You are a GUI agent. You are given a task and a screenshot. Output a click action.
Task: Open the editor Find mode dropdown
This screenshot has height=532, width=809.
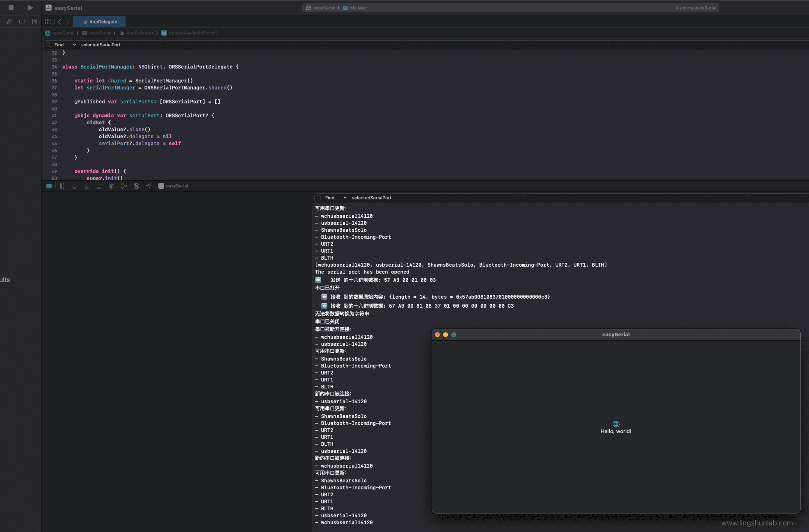tap(65, 45)
